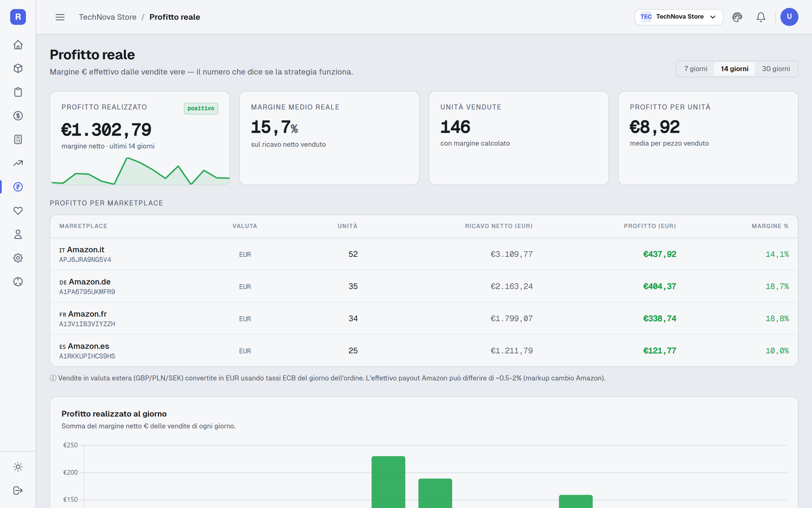Click marketplace ID A1PA6795UKMFR9
Viewport: 812px width, 508px height.
coord(87,292)
